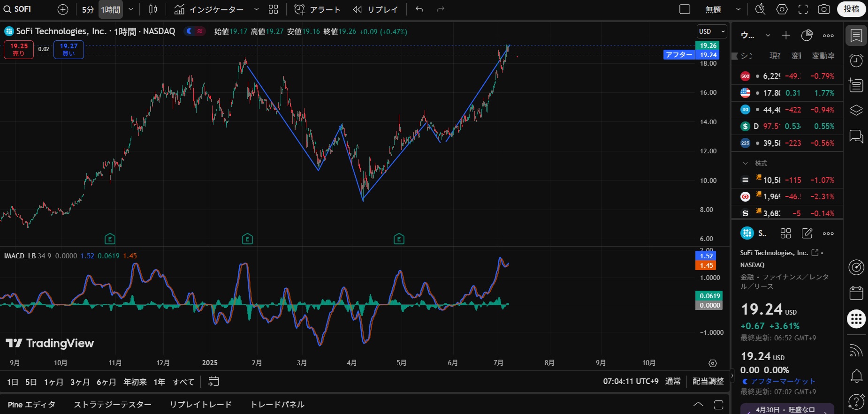
Task: Open the chats sidebar icon
Action: [856, 136]
